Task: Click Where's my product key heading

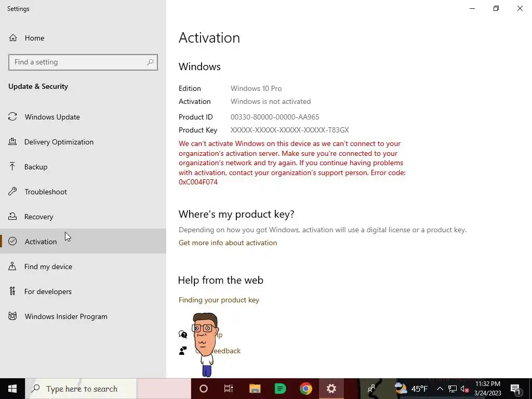Action: tap(236, 214)
